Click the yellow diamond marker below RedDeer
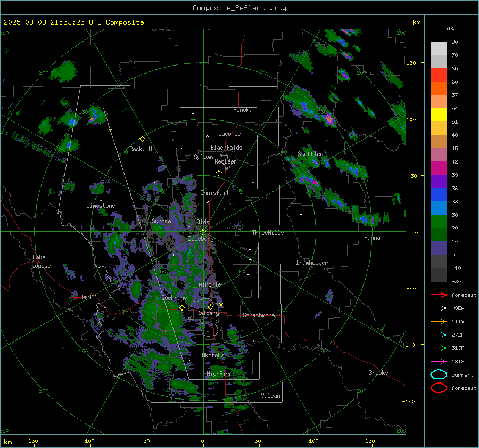This screenshot has width=479, height=448. [219, 173]
